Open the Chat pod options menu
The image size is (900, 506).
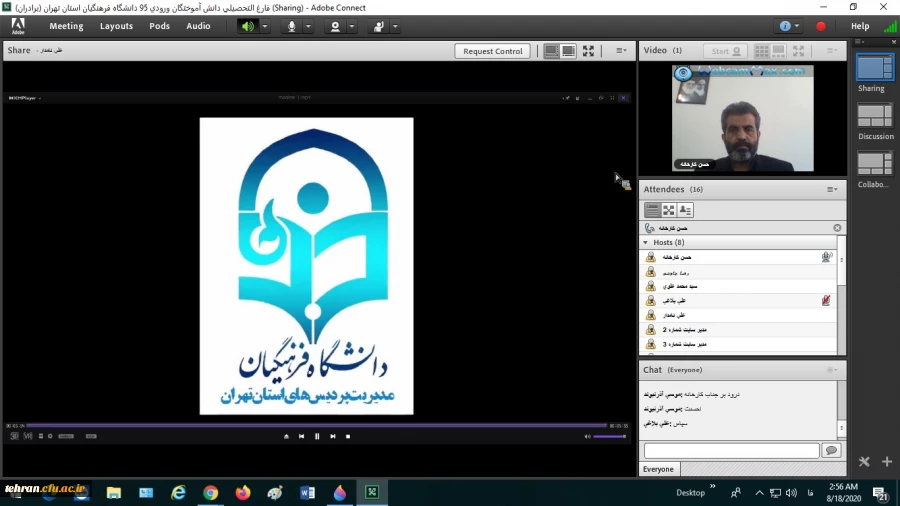point(832,370)
